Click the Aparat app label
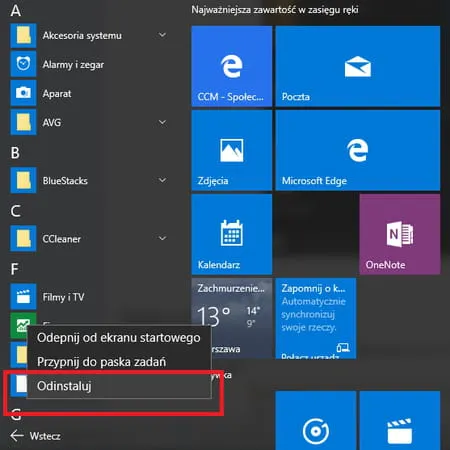 point(57,94)
